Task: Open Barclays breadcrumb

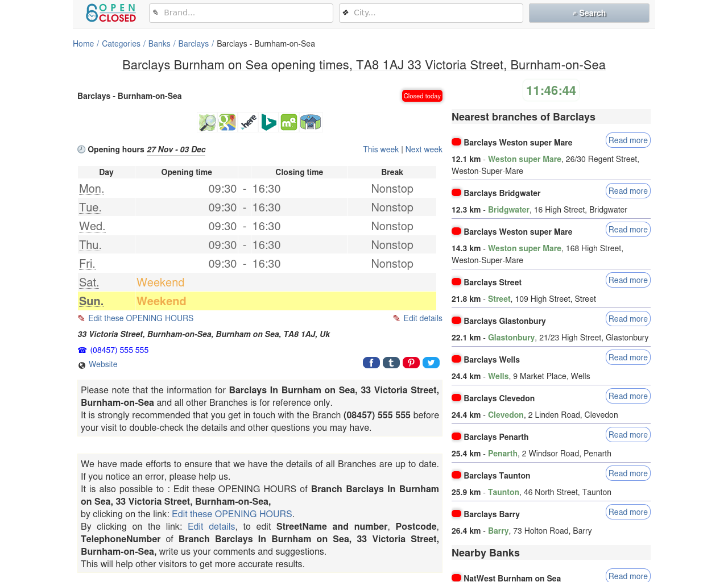Action: click(x=193, y=44)
